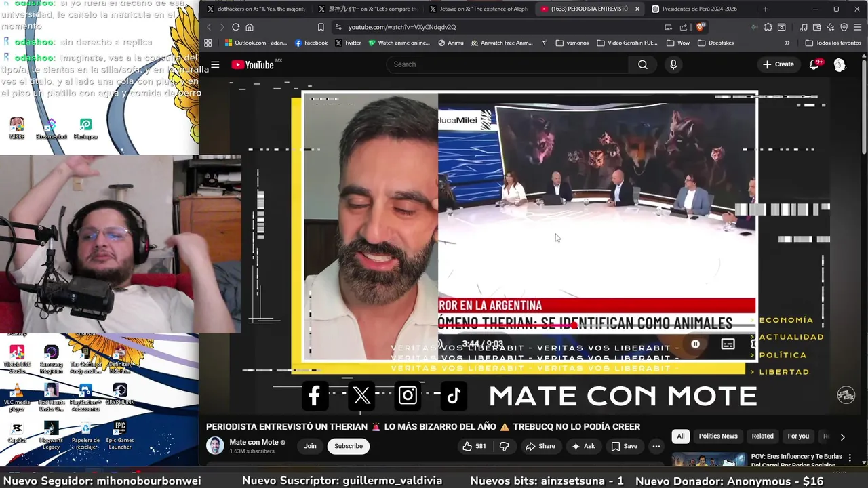Viewport: 868px width, 488px height.
Task: Open VLC media player desktop shortcut
Action: point(17,398)
